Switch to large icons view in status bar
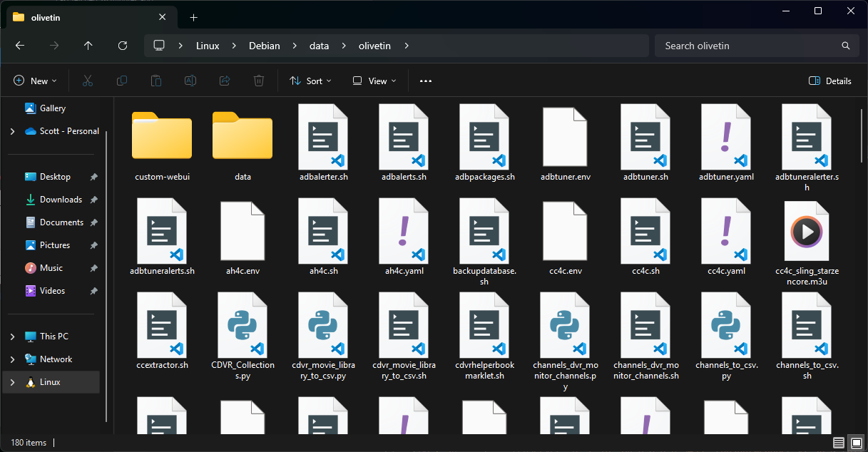The height and width of the screenshot is (452, 868). click(854, 443)
